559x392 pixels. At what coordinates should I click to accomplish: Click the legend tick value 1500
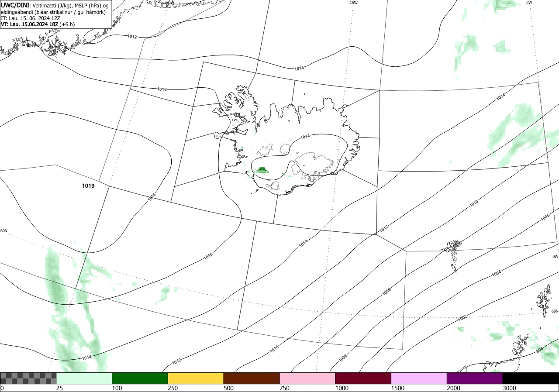pos(398,388)
